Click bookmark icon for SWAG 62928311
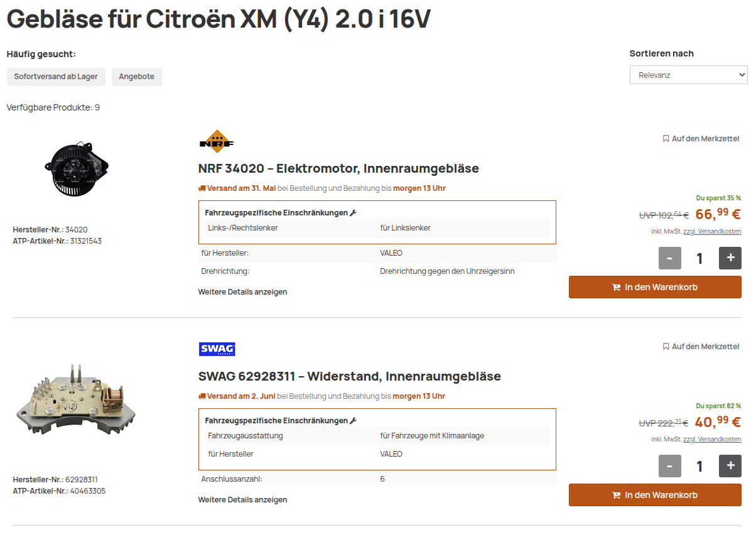Screen dimensions: 756x542 (x=666, y=347)
